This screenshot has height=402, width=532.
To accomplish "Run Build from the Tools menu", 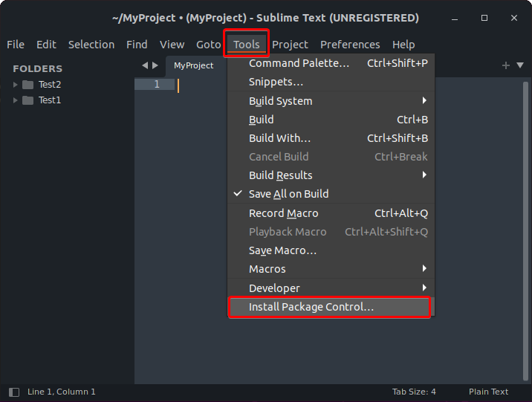I will pyautogui.click(x=331, y=120).
